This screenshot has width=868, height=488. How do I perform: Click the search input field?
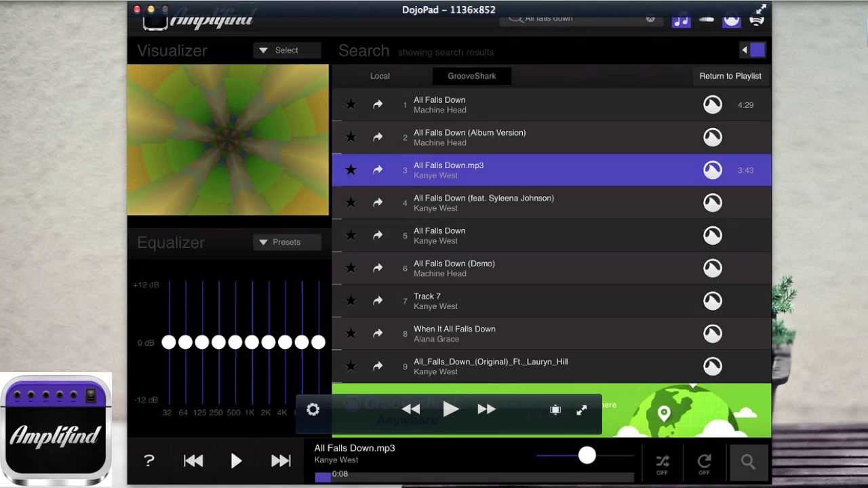582,19
